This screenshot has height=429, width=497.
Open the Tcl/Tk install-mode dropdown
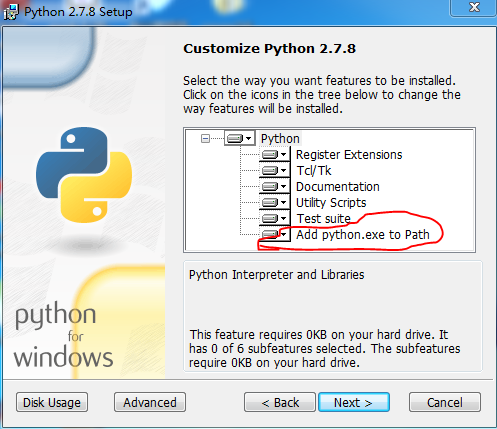(x=274, y=170)
